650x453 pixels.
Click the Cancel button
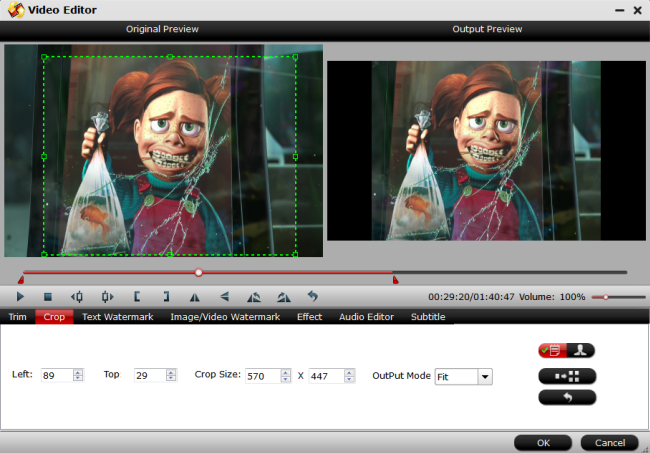click(610, 443)
